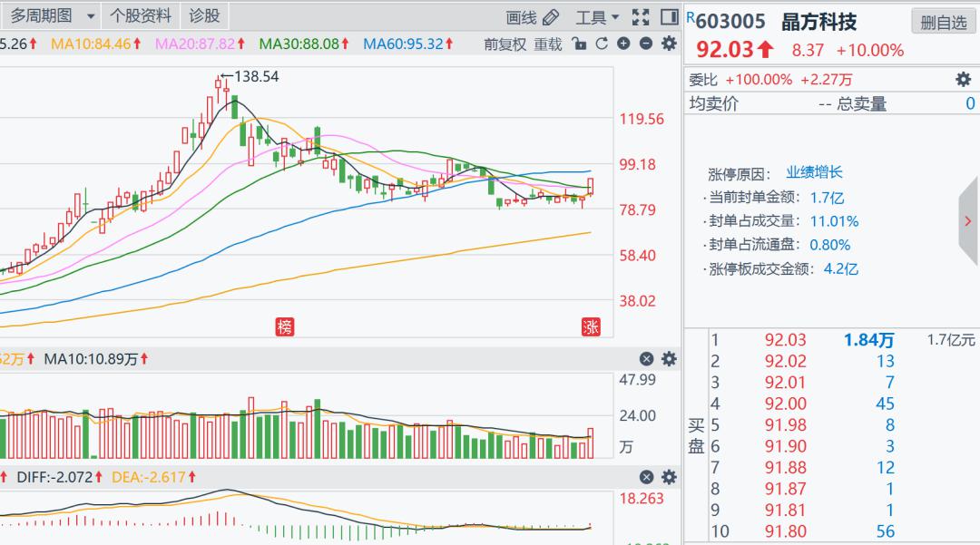Viewport: 980px width, 545px height.
Task: Click the 封单占成交量 value 11.01%
Action: pos(835,221)
